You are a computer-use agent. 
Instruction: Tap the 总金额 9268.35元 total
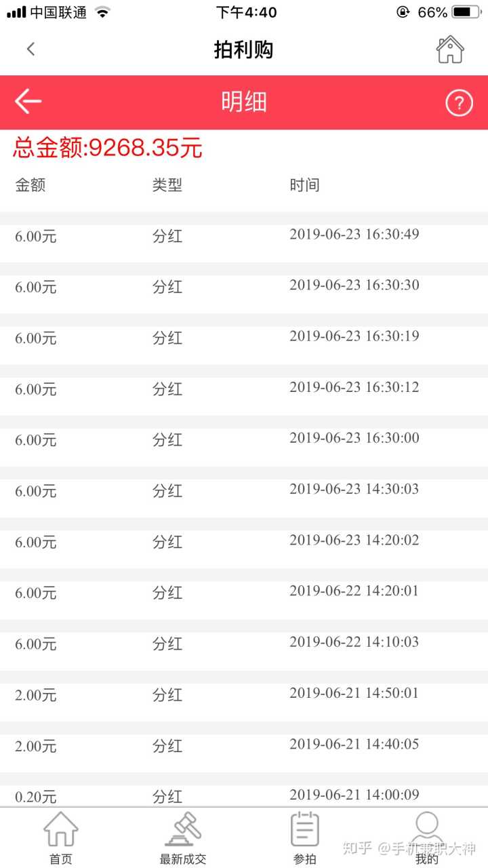tap(108, 148)
